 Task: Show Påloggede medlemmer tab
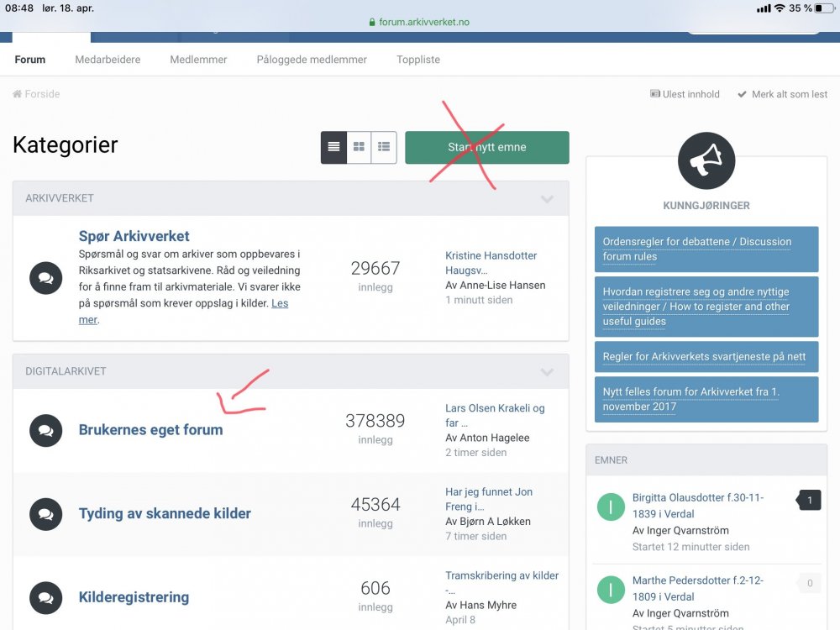(312, 60)
